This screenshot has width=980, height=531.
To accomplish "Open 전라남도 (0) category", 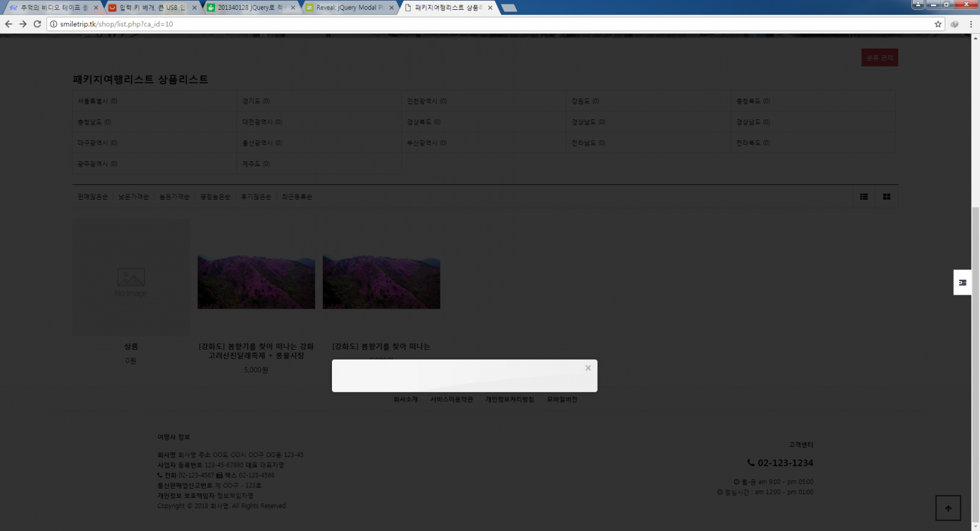I will pos(589,143).
